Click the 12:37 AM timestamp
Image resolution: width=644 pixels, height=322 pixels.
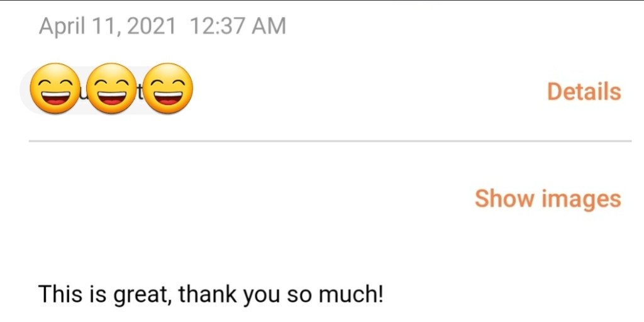238,26
